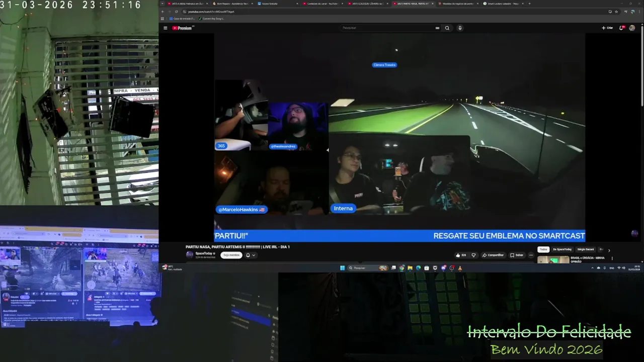This screenshot has width=644, height=362.
Task: Select the De SpaceToday filter chip
Action: click(x=562, y=249)
